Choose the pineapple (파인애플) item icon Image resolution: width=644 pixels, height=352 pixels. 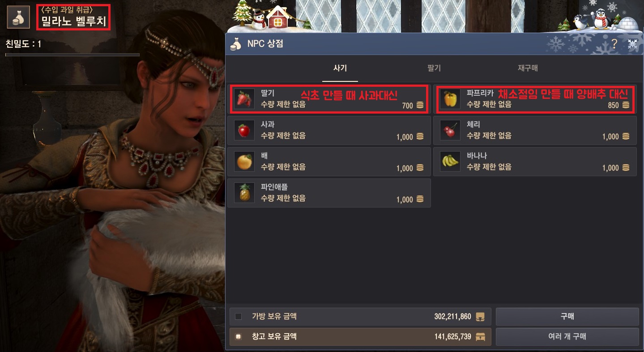pos(244,193)
